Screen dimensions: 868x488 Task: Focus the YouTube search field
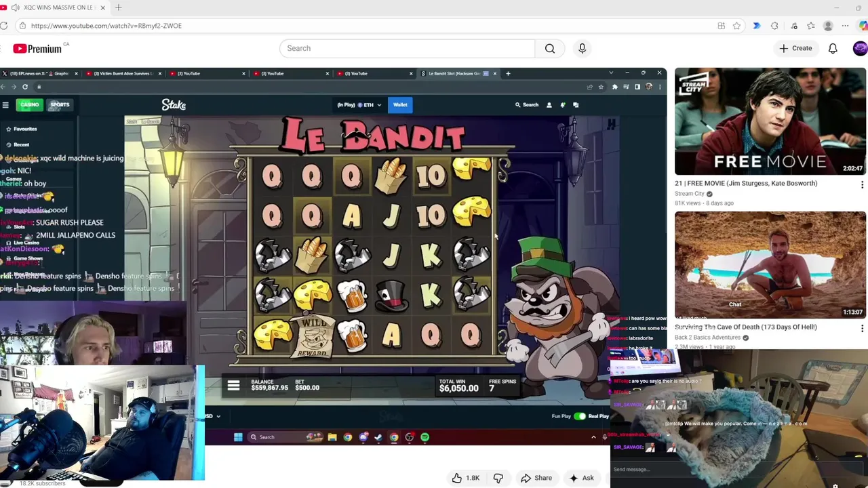(x=407, y=48)
